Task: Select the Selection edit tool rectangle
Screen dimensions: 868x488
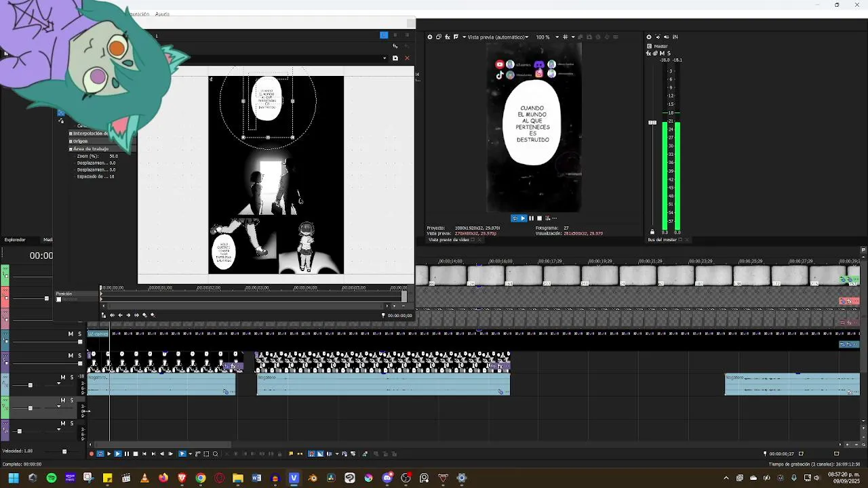Action: point(206,454)
